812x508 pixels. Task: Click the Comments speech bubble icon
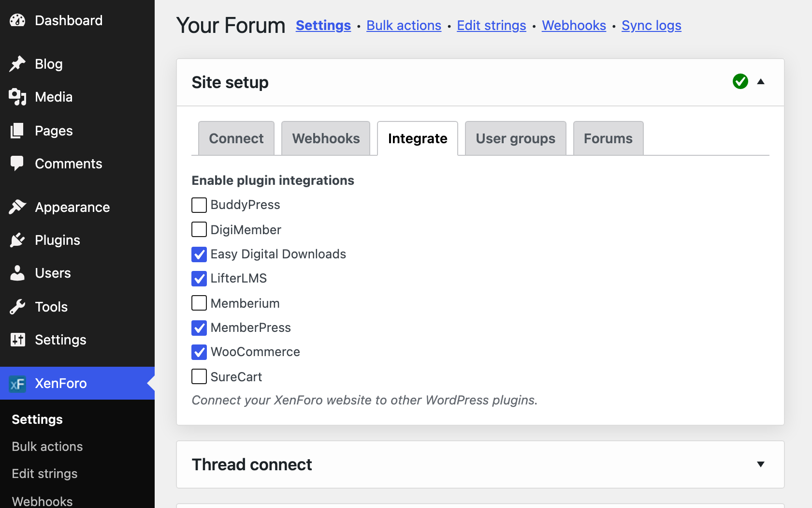17,164
